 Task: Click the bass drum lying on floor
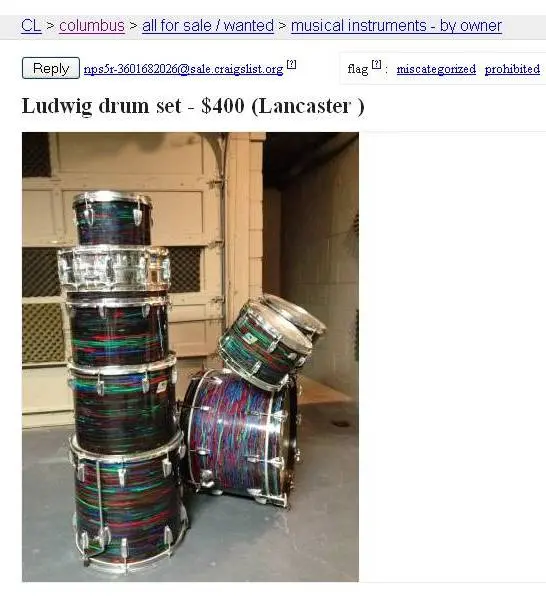tap(240, 435)
